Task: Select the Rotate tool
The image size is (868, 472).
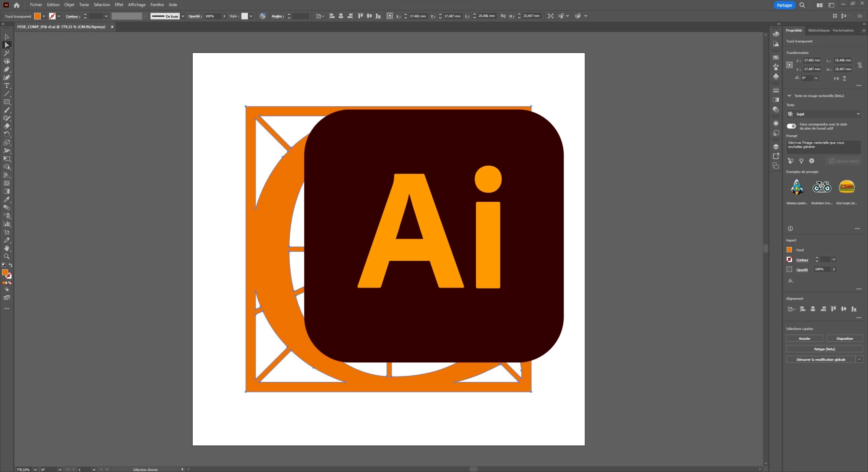Action: point(7,134)
